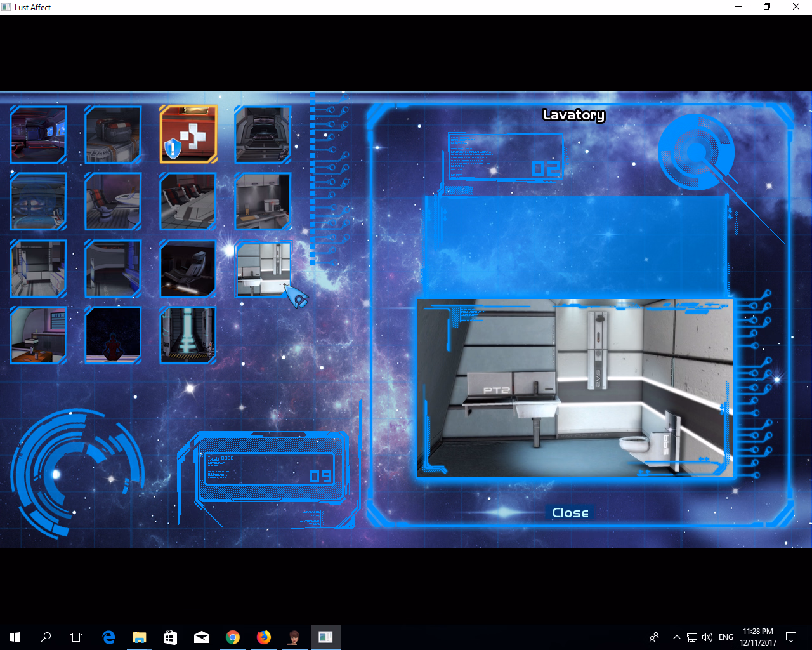Open the conference table with red seats thumbnail

coord(188,202)
